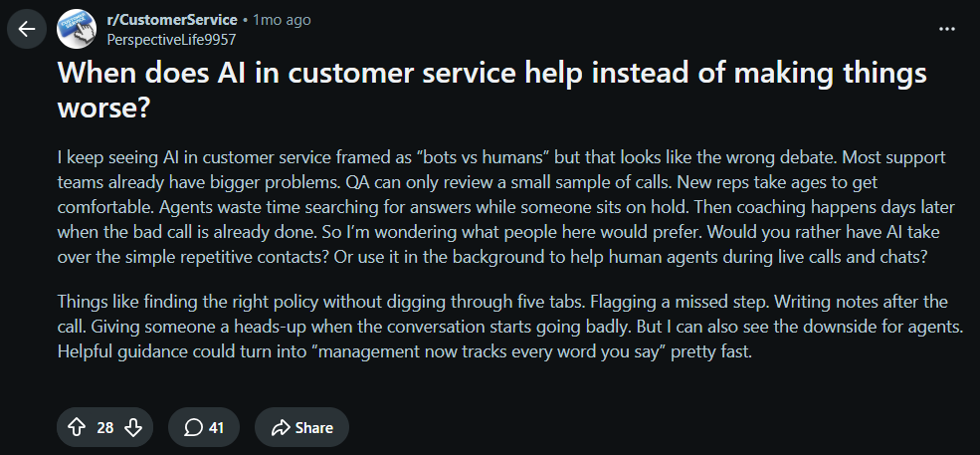Click the share arrow icon
980x455 pixels.
click(x=281, y=427)
